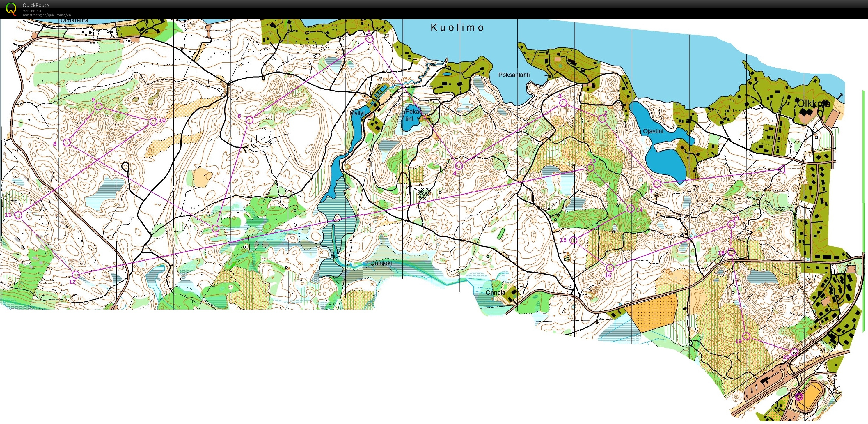Viewport: 868px width, 424px height.
Task: Select control circle 1 near Ojastinl. lake
Action: (x=657, y=183)
